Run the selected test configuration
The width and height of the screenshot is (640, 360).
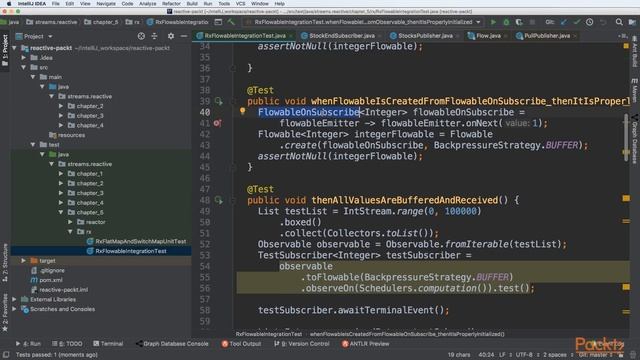click(x=493, y=22)
